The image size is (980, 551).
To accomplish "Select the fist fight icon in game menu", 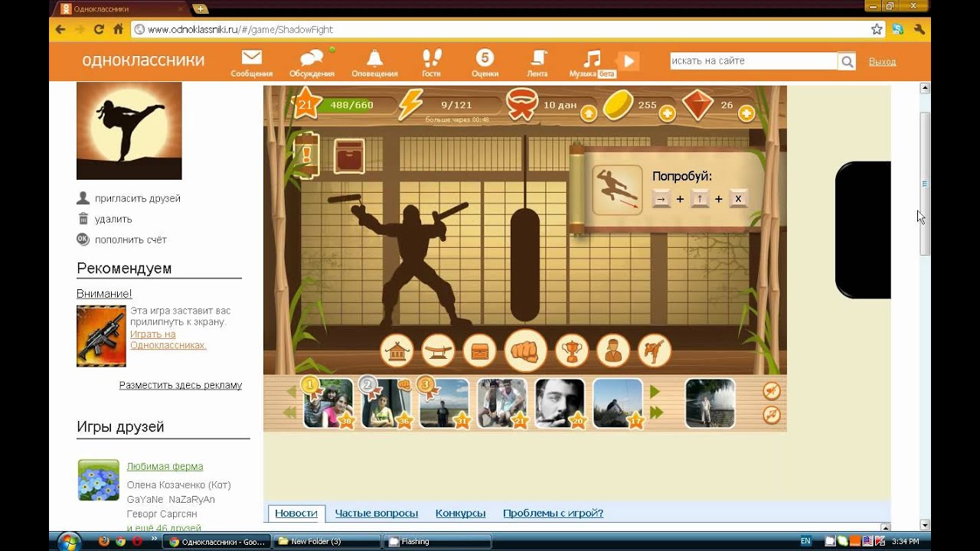I will tap(525, 351).
